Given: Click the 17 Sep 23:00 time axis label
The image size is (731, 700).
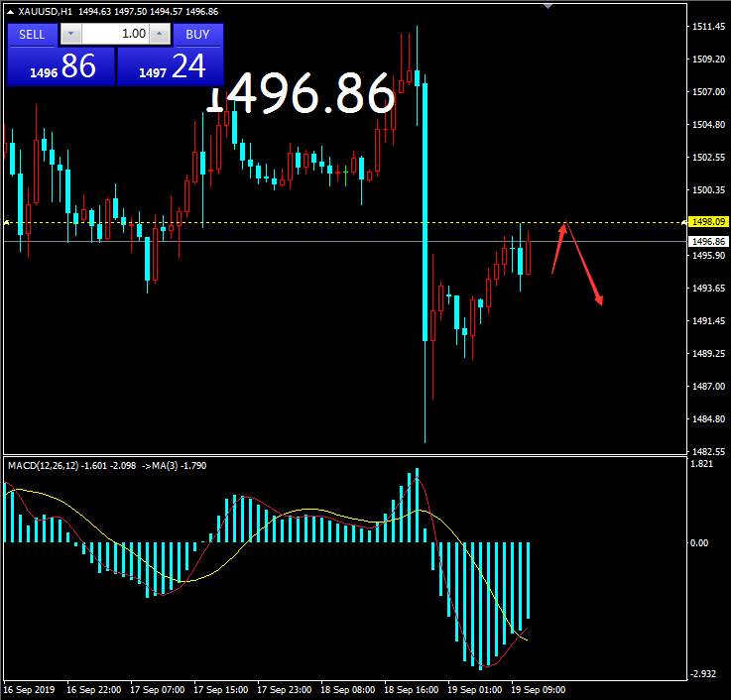Looking at the screenshot, I should coord(285,690).
